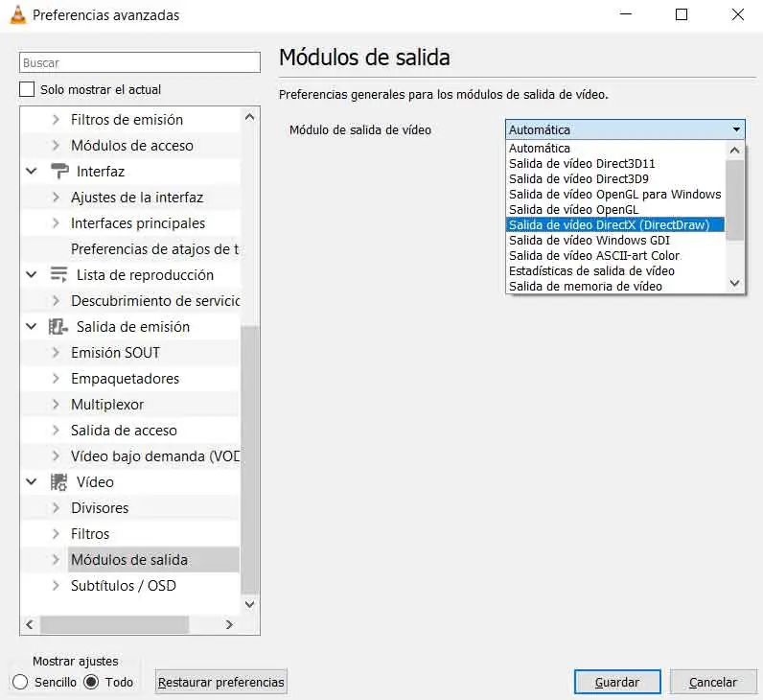The image size is (763, 700).
Task: Click the Salida de emisión icon
Action: click(x=58, y=327)
